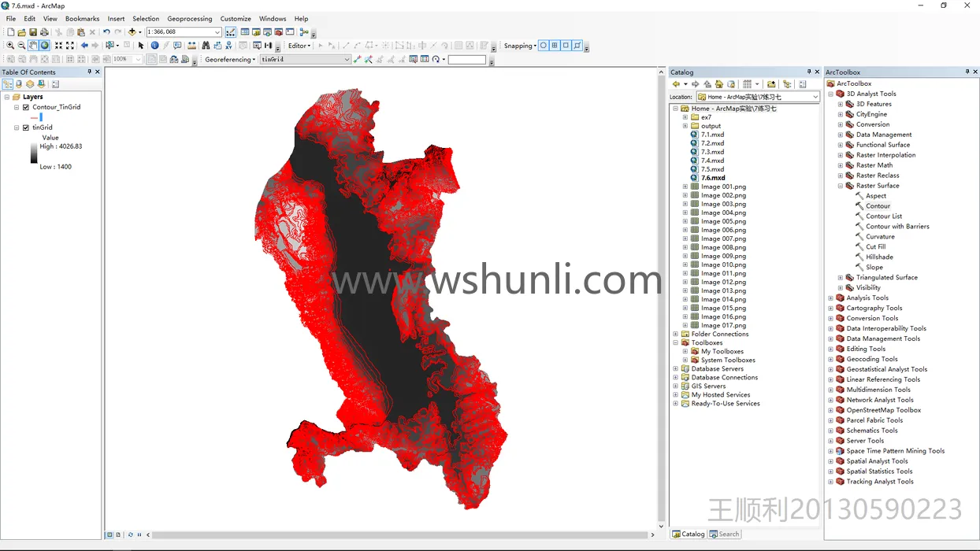Image resolution: width=980 pixels, height=551 pixels.
Task: Switch TOC to List By Visibility
Action: [x=30, y=83]
